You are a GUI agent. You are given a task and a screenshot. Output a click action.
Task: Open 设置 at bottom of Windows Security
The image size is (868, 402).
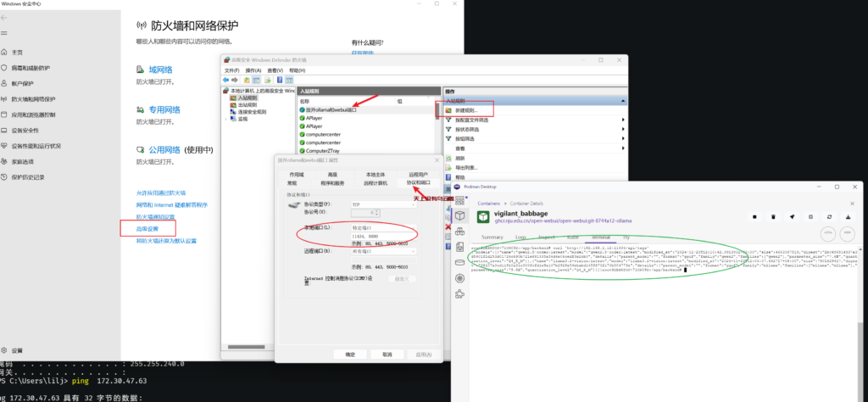tap(17, 350)
